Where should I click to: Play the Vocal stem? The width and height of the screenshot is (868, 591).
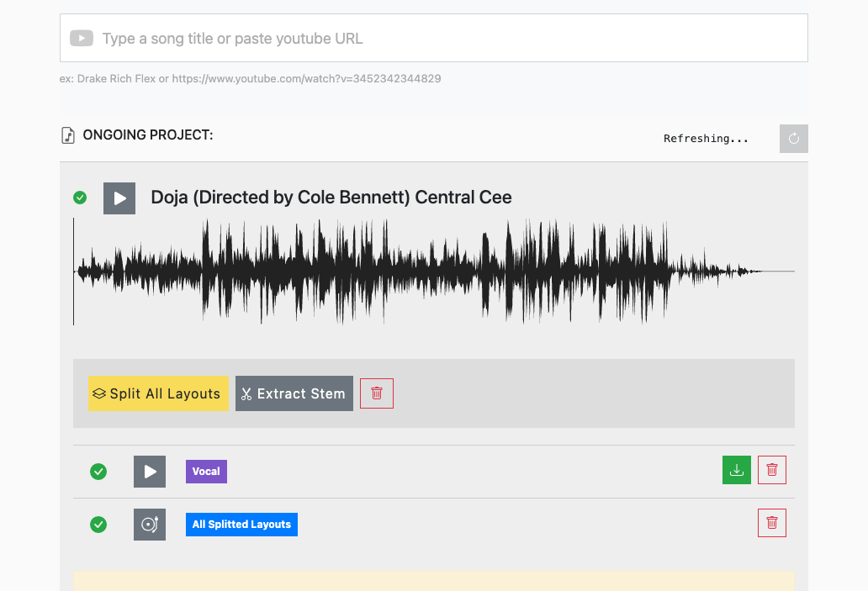[x=150, y=472]
